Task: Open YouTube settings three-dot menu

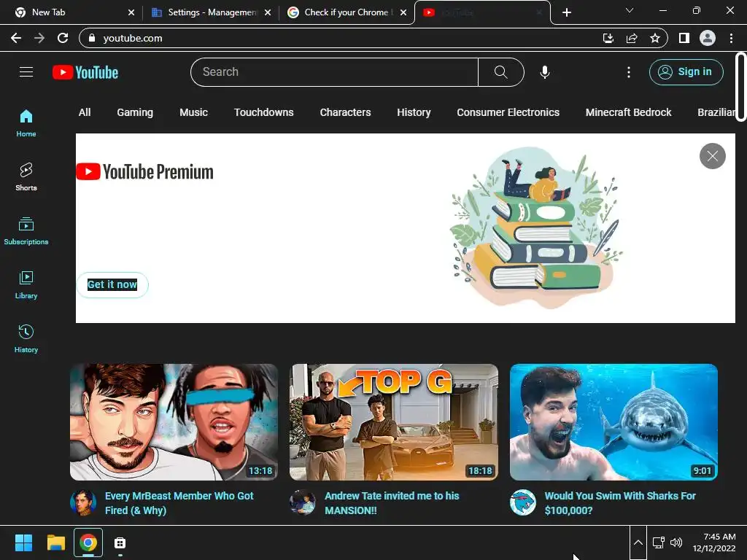Action: pyautogui.click(x=628, y=72)
